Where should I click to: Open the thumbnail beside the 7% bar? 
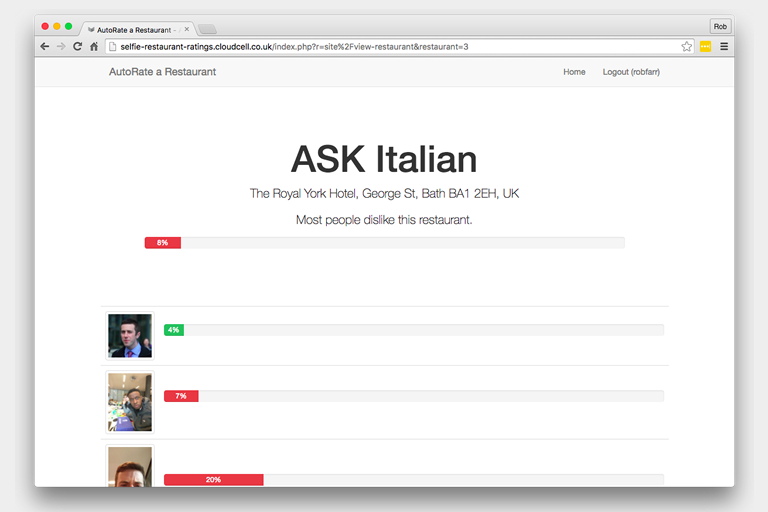coord(130,402)
